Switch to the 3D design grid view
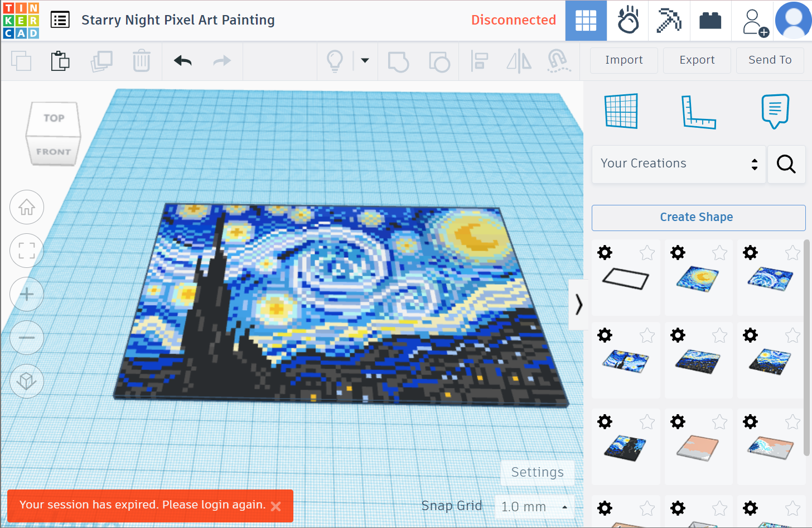The image size is (812, 528). coord(586,21)
